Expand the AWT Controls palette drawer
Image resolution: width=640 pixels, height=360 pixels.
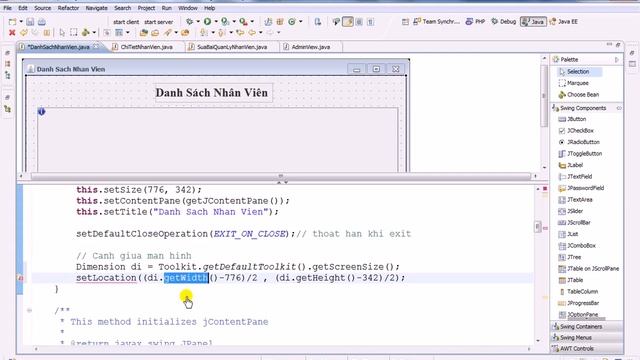[x=587, y=349]
